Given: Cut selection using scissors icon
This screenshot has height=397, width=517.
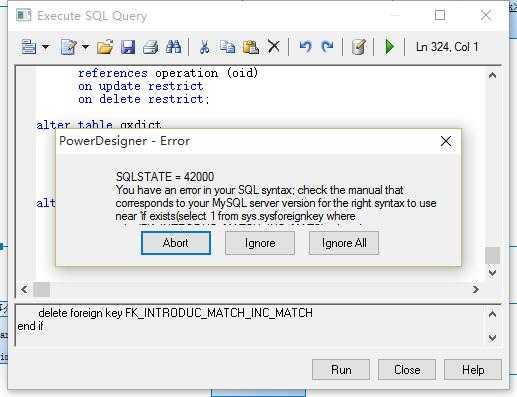Looking at the screenshot, I should 204,47.
